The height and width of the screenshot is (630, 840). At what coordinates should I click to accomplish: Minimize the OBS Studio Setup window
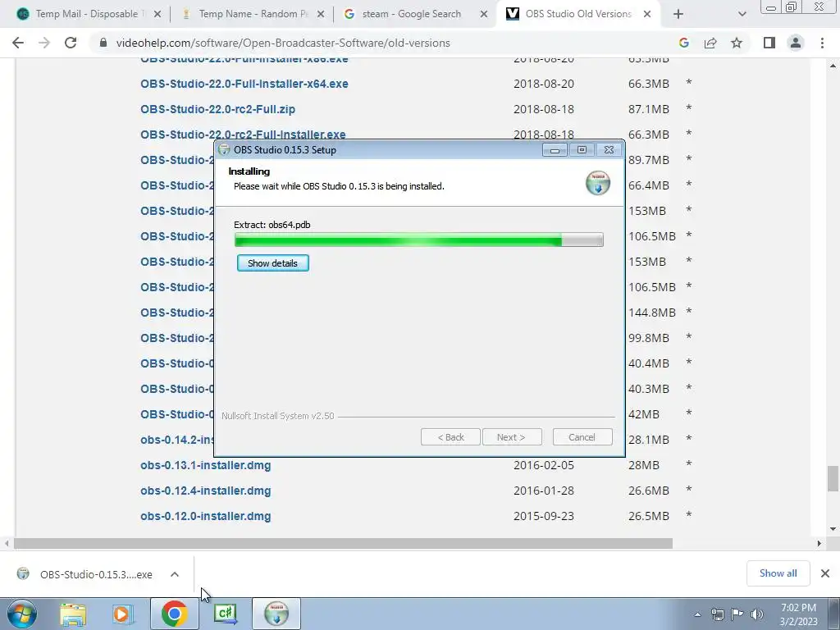tap(555, 150)
